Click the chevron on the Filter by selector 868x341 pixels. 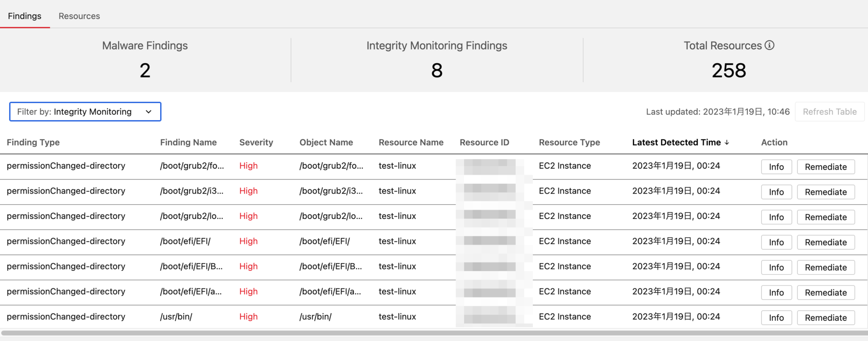[x=148, y=112]
